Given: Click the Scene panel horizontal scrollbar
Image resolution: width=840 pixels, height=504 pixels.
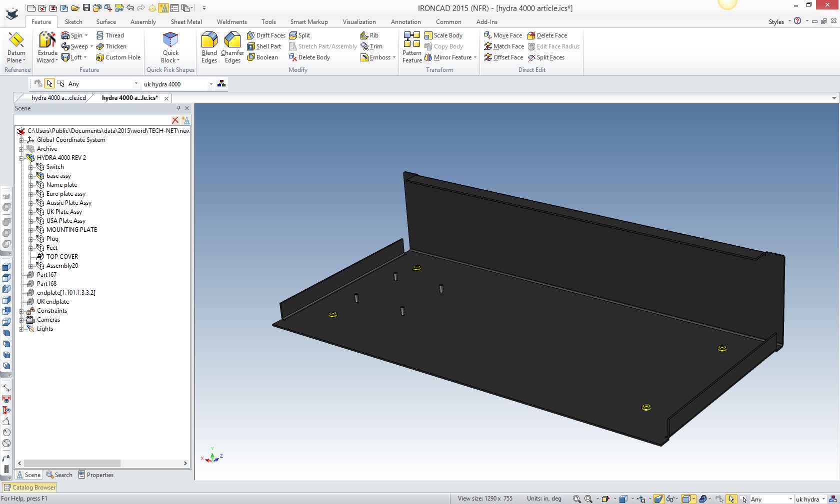Looking at the screenshot, I should click(72, 464).
